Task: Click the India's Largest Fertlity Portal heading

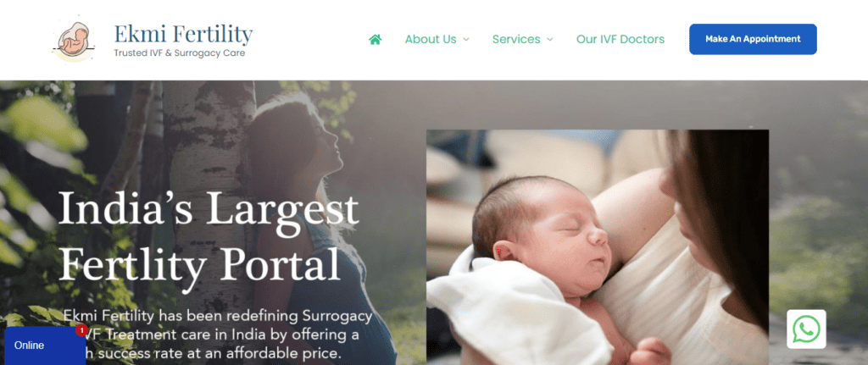Action: [x=209, y=235]
